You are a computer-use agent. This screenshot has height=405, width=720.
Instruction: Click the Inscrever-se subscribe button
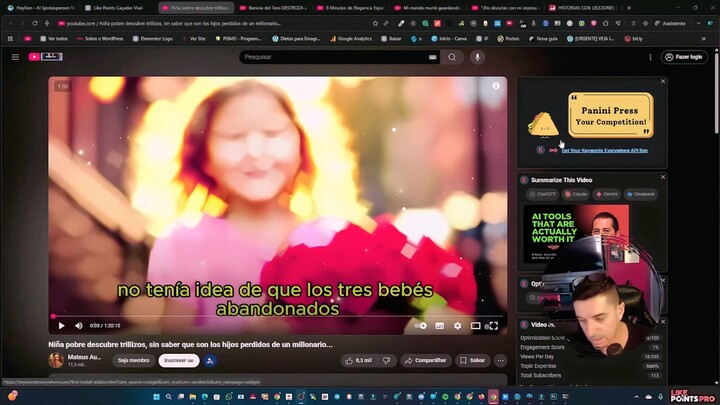point(179,360)
